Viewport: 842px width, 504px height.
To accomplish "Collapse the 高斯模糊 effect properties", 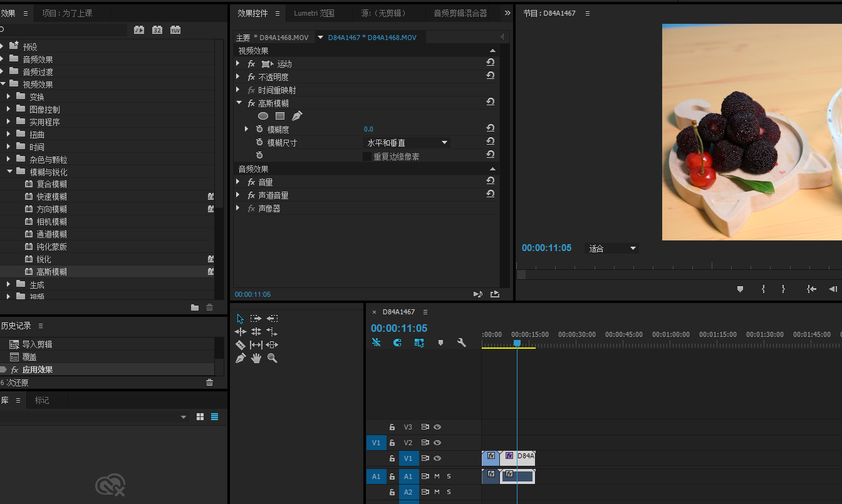I will click(x=239, y=103).
